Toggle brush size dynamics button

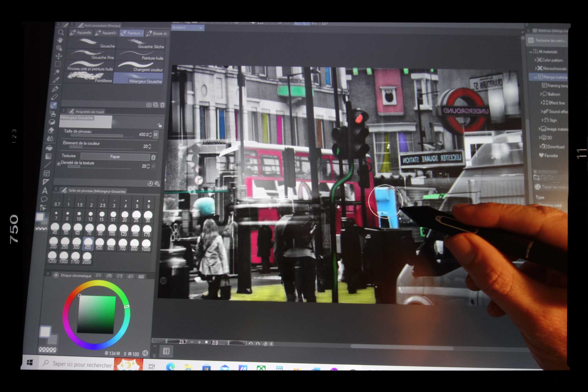click(156, 134)
